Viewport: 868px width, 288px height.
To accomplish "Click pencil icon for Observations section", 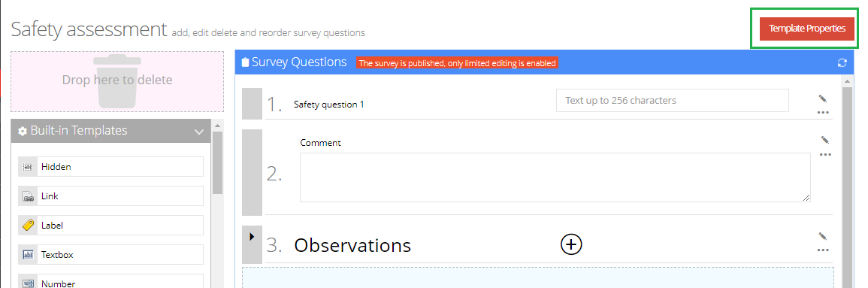I will click(823, 237).
